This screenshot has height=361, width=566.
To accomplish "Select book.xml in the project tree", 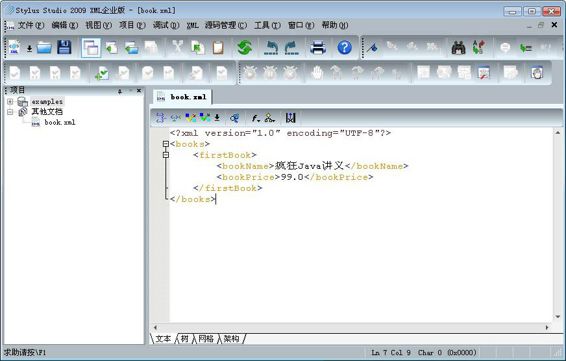I will click(60, 122).
